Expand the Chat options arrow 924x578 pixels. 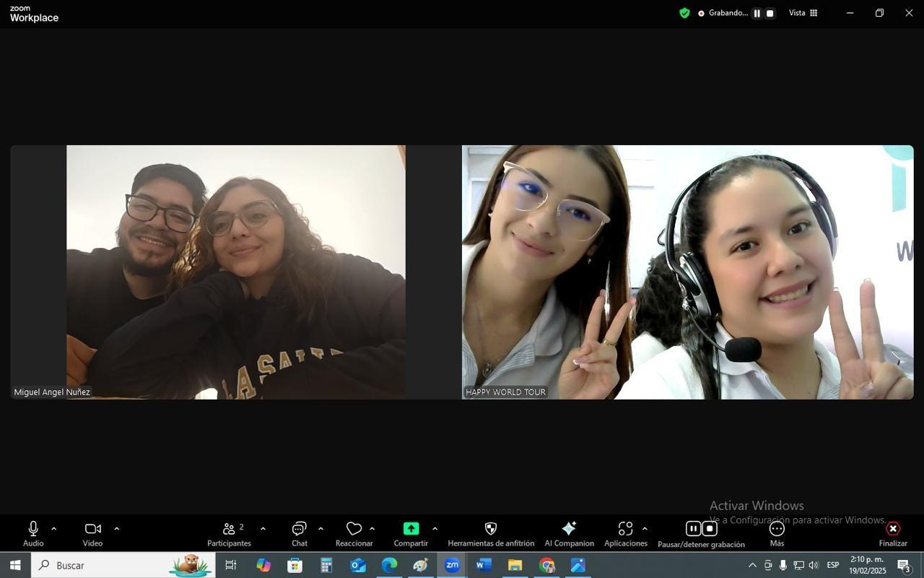click(x=321, y=529)
